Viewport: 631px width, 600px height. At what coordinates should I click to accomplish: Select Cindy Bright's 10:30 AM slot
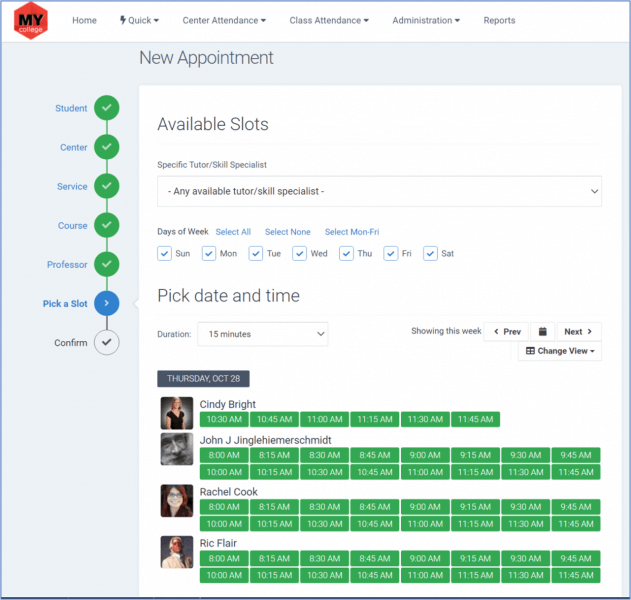[224, 419]
